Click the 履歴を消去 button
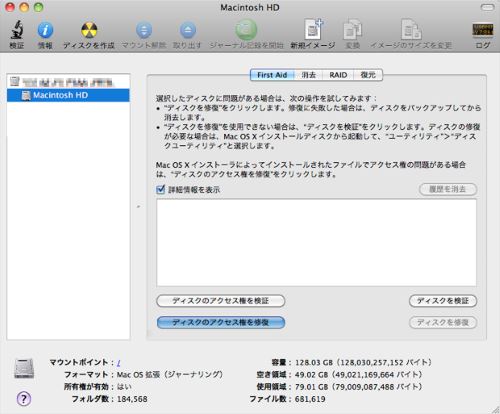The height and width of the screenshot is (414, 500). tap(448, 189)
